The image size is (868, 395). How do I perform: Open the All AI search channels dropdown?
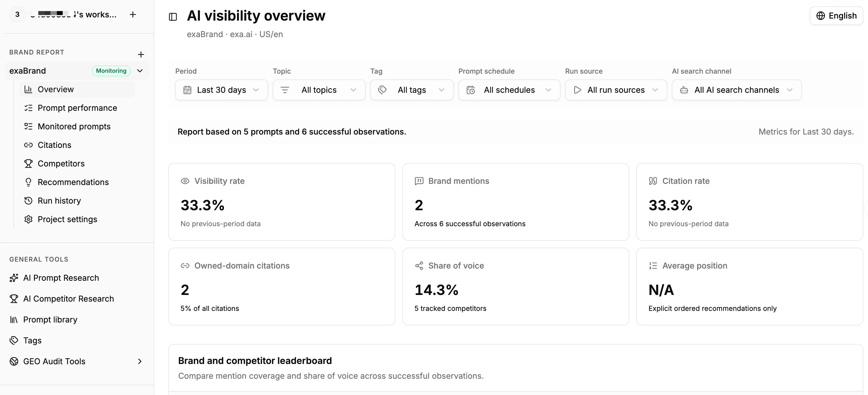coord(737,90)
